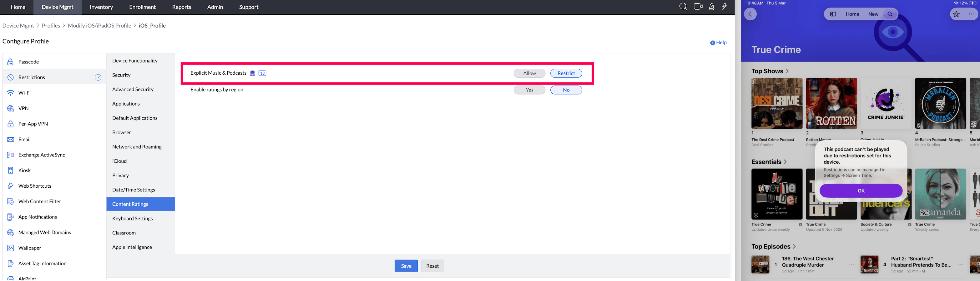980x281 pixels.
Task: Toggle the Podcasts sidebar panel icon
Action: point(833,14)
